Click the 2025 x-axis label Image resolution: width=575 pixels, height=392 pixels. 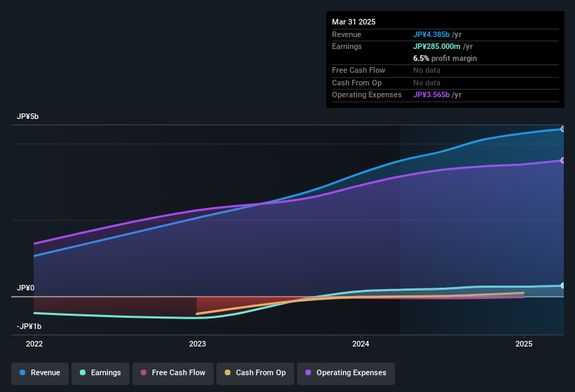(524, 344)
